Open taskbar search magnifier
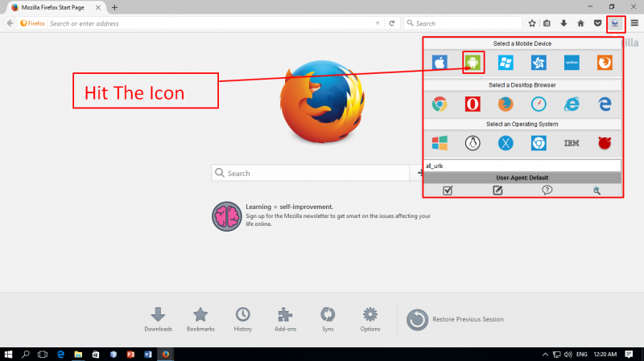This screenshot has height=361, width=644. (26, 354)
